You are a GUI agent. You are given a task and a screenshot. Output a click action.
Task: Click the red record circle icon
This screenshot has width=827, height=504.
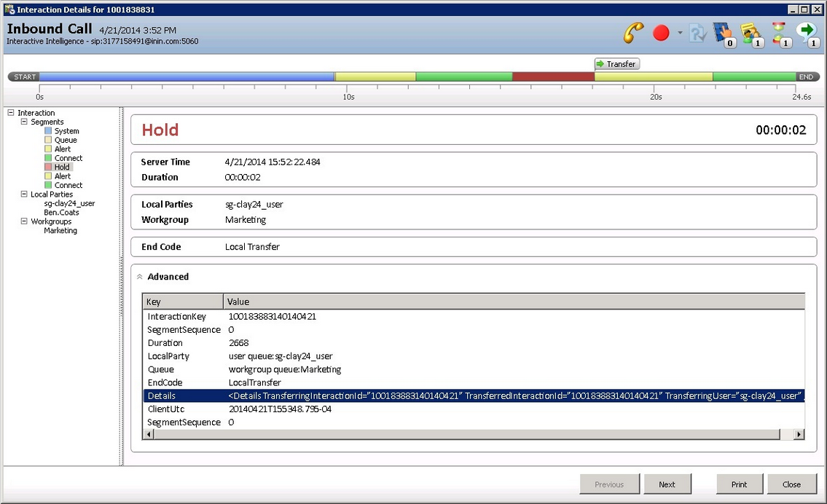pos(661,33)
